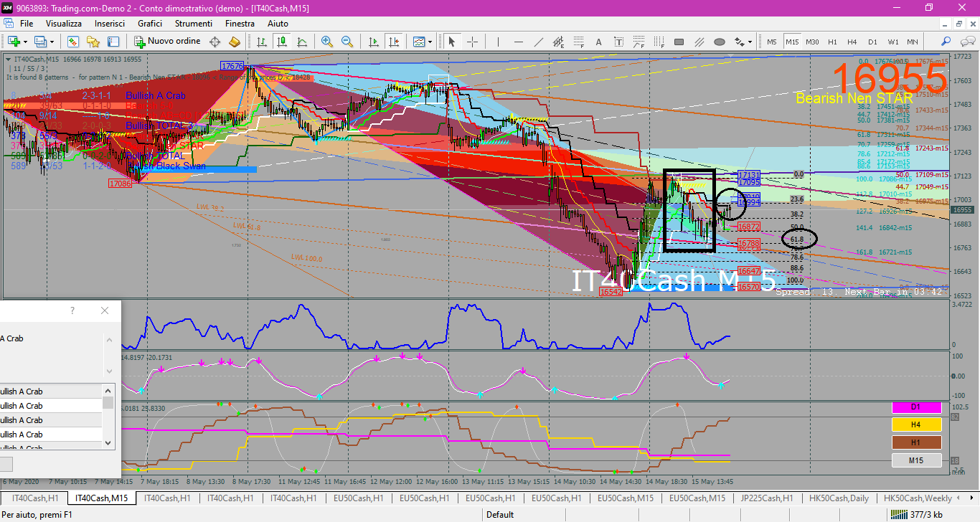Open the Terminal panel icon
The height and width of the screenshot is (522, 980).
tap(113, 42)
